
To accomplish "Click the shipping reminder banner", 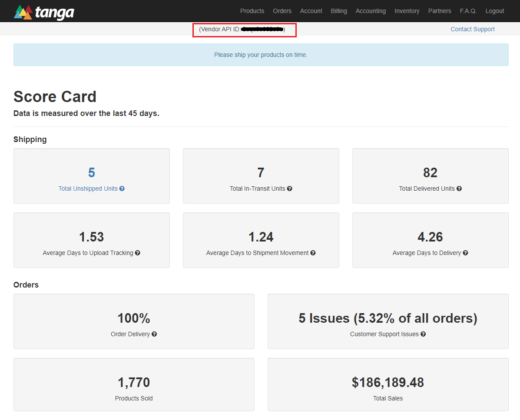I will (x=261, y=55).
